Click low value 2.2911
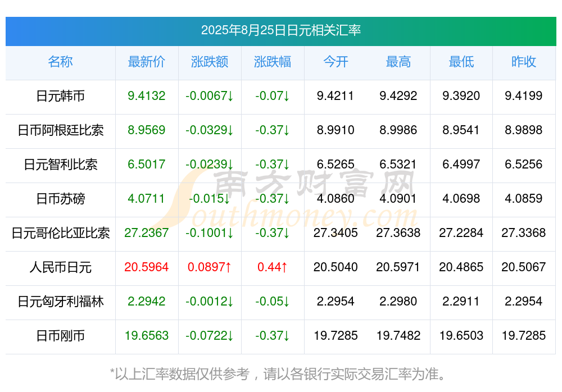562x392 pixels. click(x=461, y=301)
